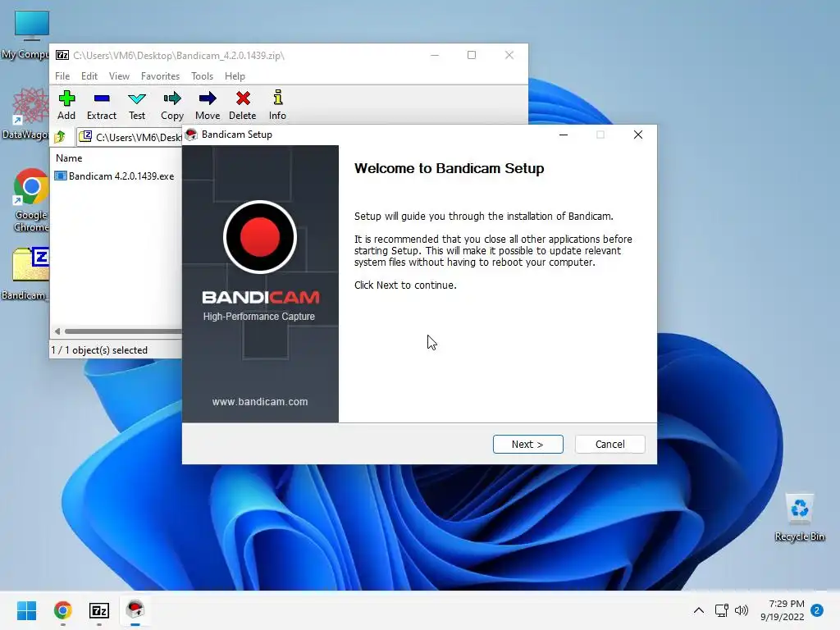Viewport: 840px width, 630px height.
Task: Open the Tools menu in 7-Zip
Action: [x=202, y=76]
